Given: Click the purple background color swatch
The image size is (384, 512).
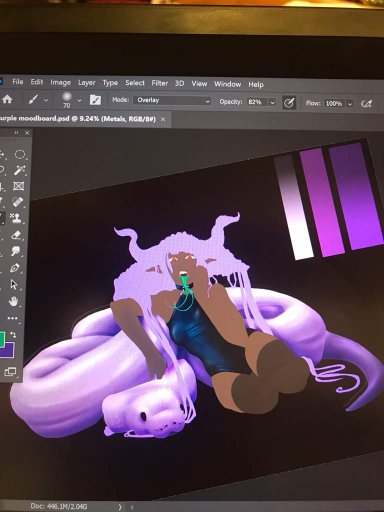Looking at the screenshot, I should point(8,351).
